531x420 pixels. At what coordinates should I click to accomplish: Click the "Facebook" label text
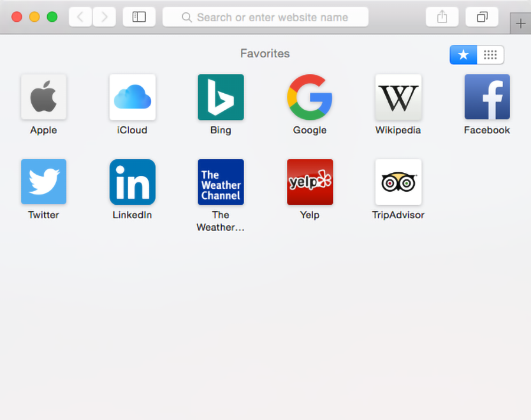tap(487, 130)
